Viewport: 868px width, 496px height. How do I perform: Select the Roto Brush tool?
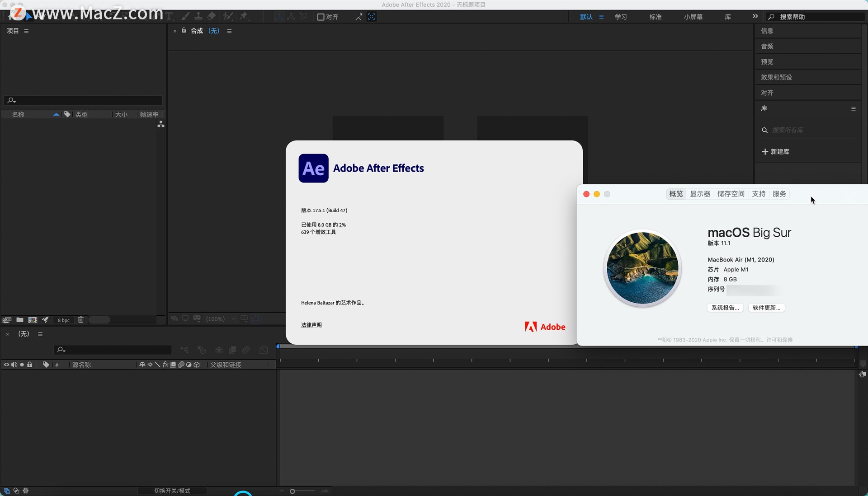(228, 16)
